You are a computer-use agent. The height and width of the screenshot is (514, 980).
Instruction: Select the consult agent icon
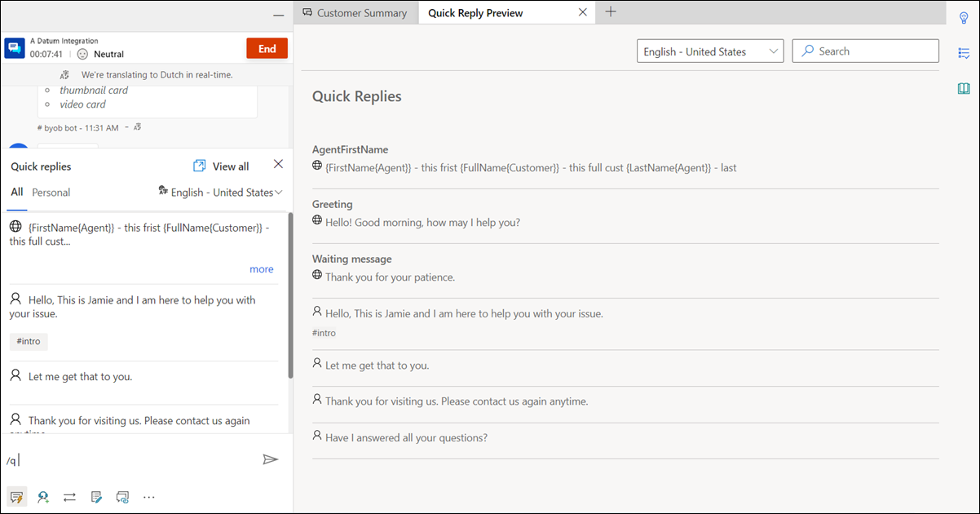point(43,497)
